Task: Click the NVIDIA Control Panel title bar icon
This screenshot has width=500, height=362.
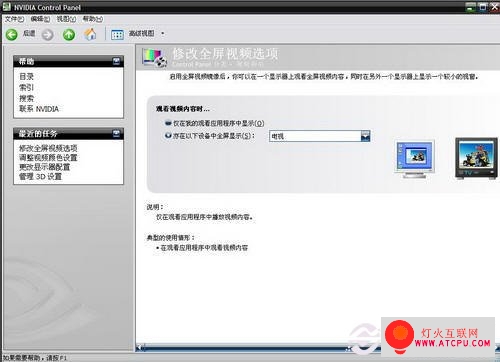Action: tap(7, 7)
